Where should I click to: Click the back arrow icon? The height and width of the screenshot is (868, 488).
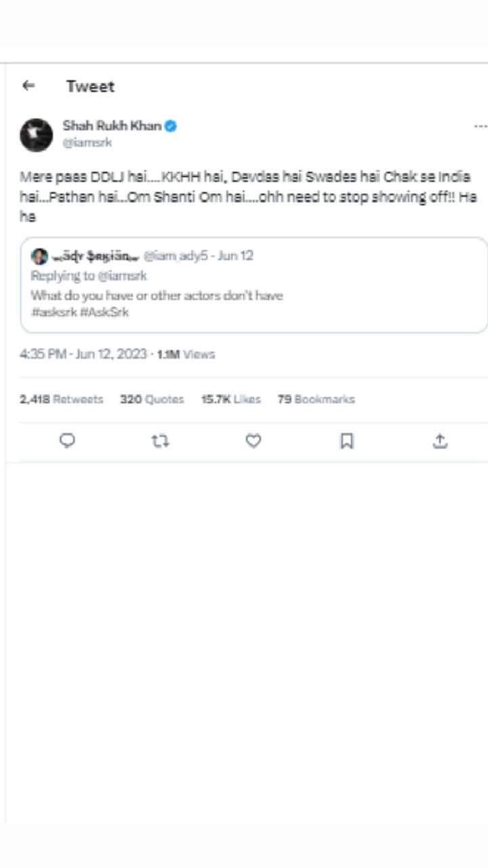coord(28,85)
